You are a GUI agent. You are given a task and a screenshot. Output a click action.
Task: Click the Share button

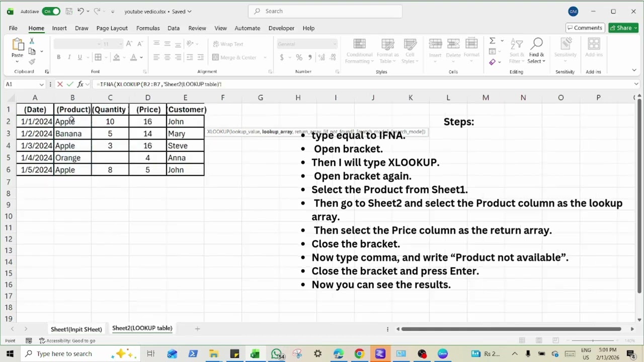[623, 28]
